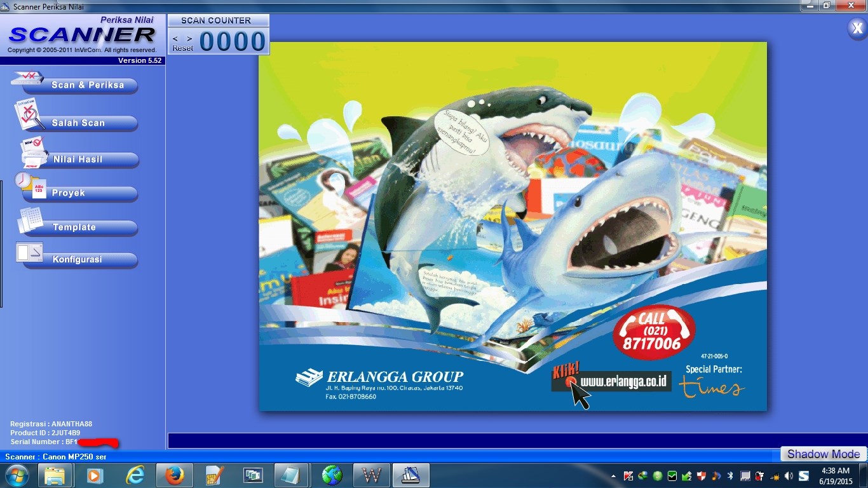Open the Nilai Hasil button
868x488 pixels.
point(81,159)
